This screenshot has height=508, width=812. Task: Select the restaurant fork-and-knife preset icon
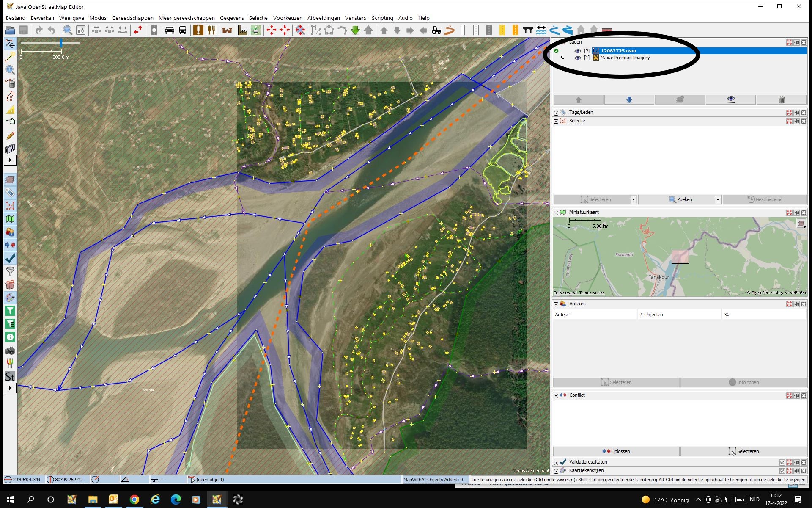[x=211, y=30]
